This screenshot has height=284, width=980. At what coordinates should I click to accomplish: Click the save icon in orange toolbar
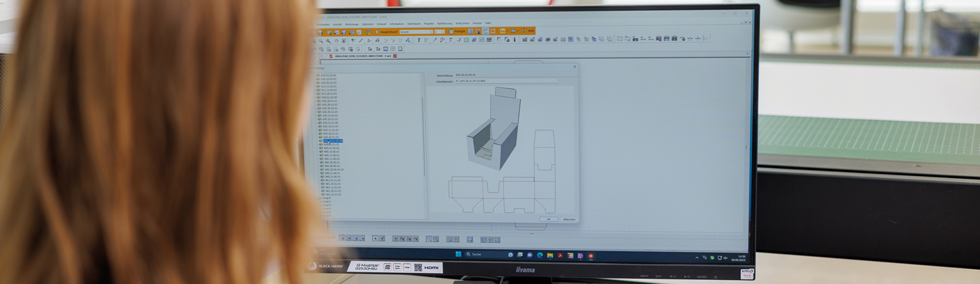tap(321, 32)
